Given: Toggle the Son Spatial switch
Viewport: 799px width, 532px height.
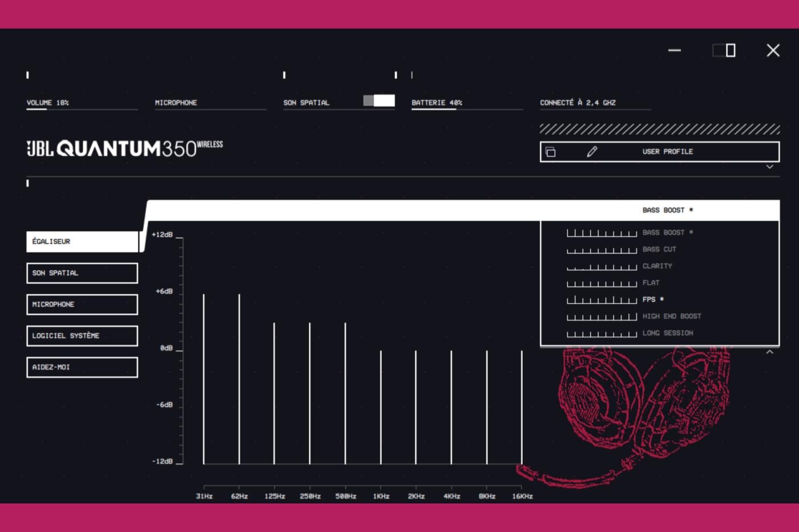Looking at the screenshot, I should click(x=379, y=101).
